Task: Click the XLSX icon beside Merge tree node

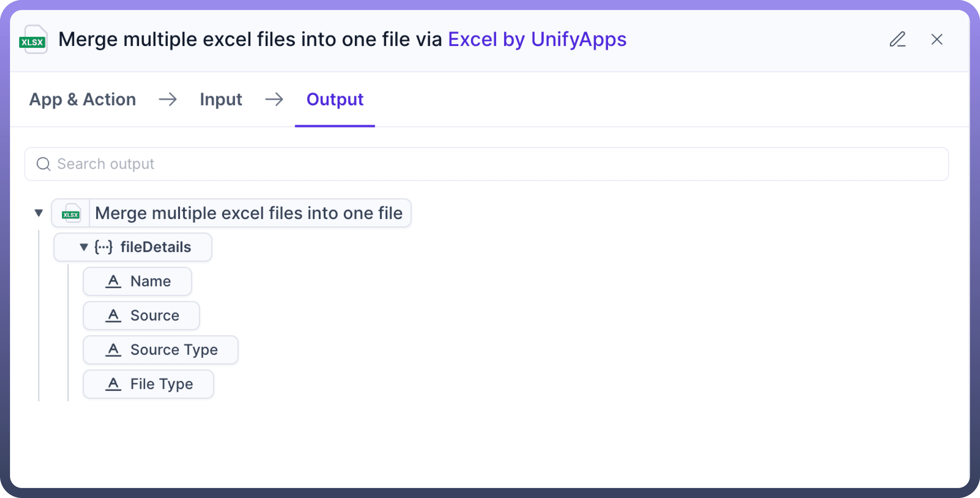Action: [x=71, y=213]
